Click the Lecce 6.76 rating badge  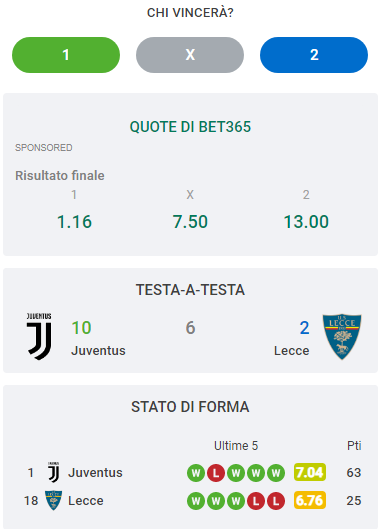pos(310,500)
